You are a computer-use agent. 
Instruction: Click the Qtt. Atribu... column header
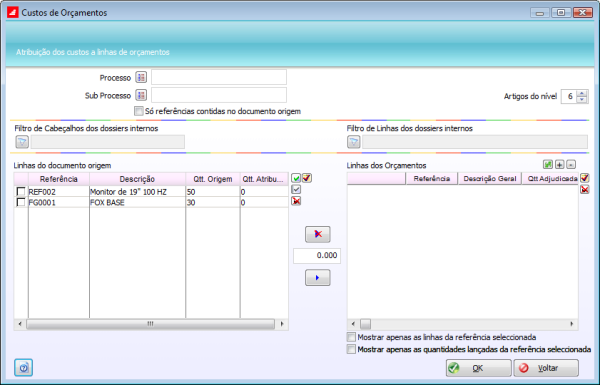tap(264, 179)
